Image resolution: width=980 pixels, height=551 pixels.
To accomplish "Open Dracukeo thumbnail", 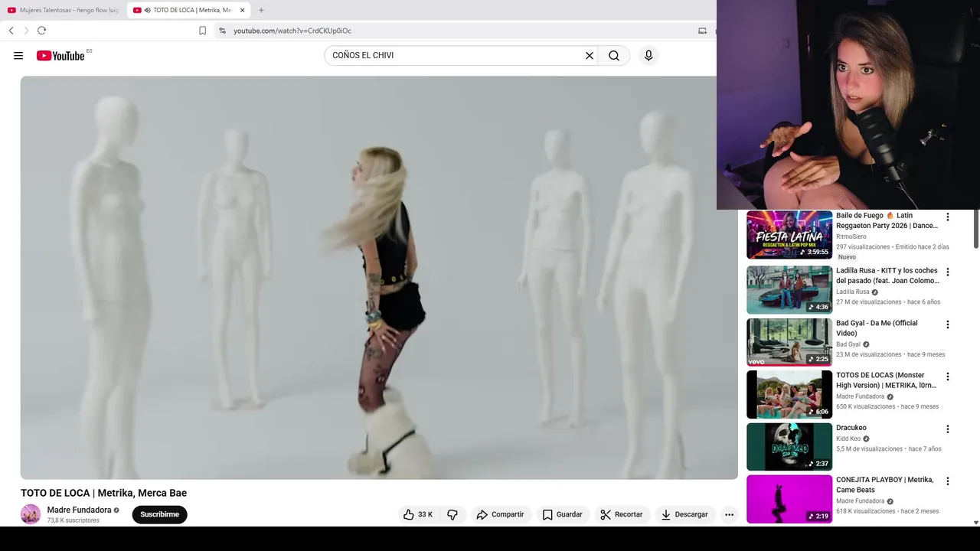I will [789, 447].
